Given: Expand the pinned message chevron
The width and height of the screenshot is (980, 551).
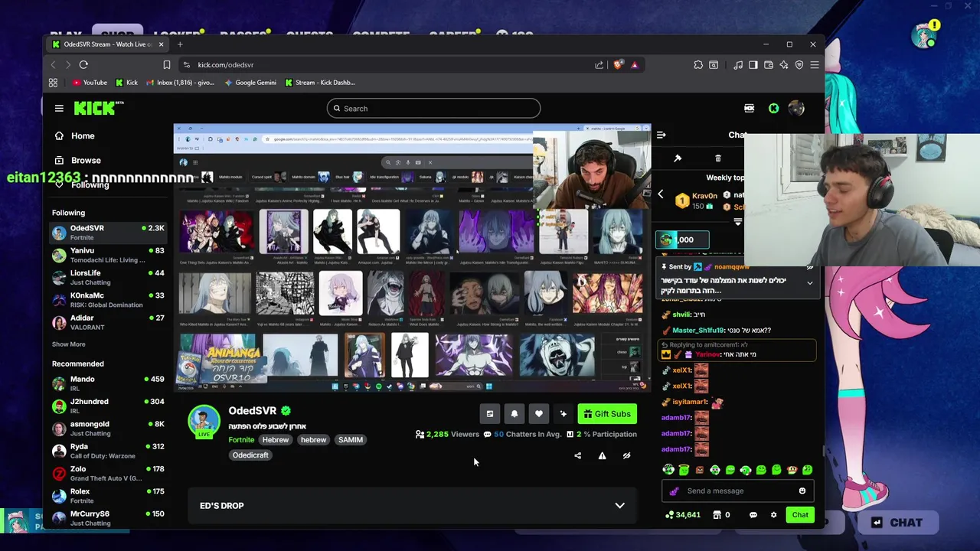Looking at the screenshot, I should click(x=810, y=283).
